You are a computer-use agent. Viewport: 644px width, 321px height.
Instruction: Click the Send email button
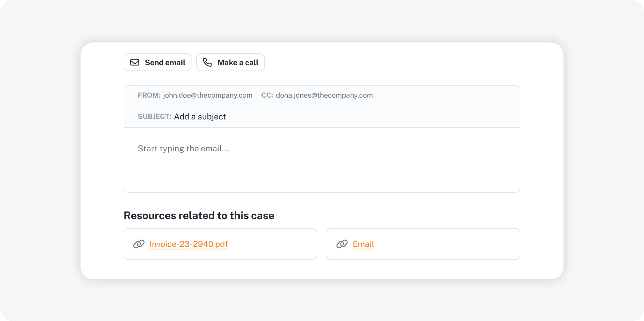pyautogui.click(x=158, y=62)
